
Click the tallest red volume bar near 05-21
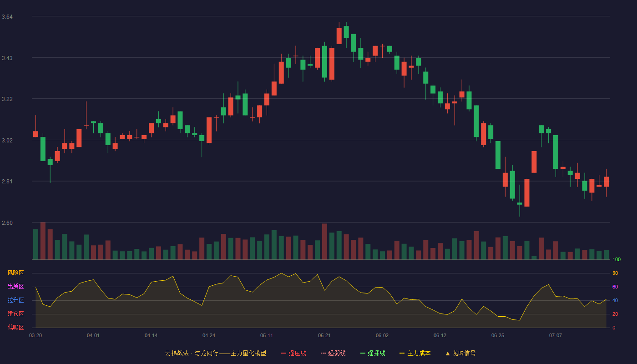coord(324,242)
